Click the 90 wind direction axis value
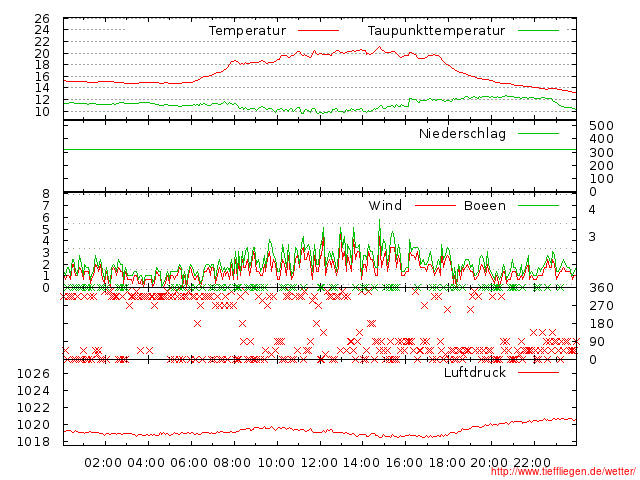This screenshot has width=640, height=480. pyautogui.click(x=597, y=342)
